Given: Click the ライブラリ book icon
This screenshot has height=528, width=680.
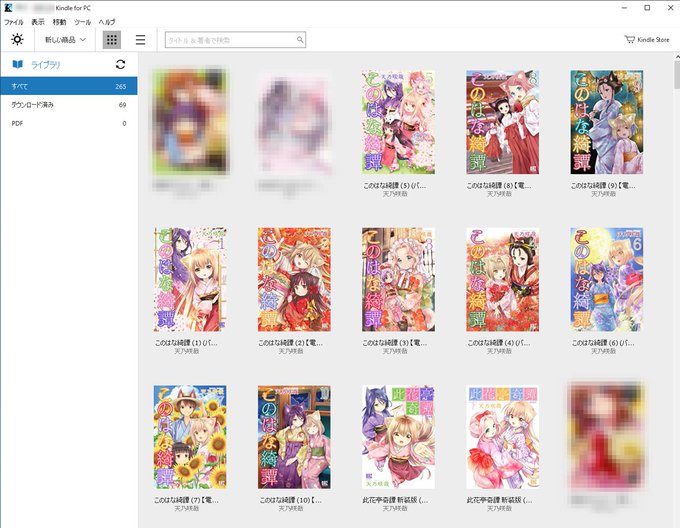Looking at the screenshot, I should (17, 65).
